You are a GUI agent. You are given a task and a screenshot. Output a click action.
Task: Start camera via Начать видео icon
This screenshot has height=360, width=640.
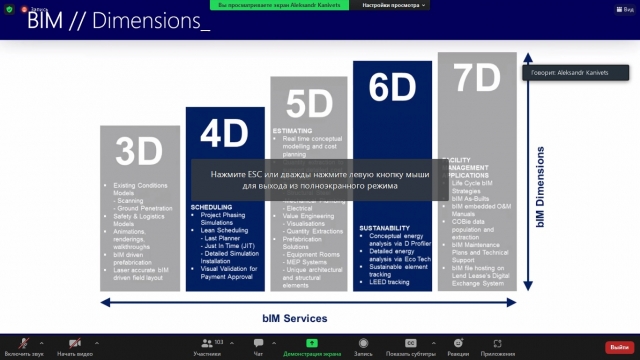[x=75, y=343]
